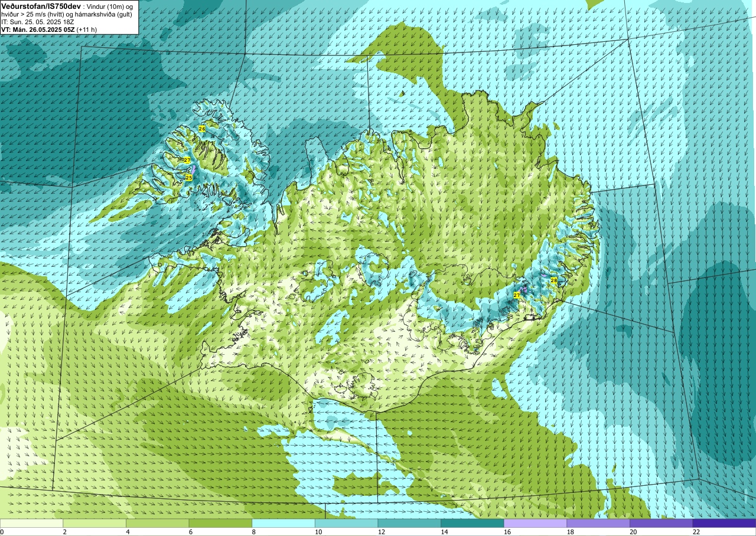Click the 'Vindur (10m) og' heading text
The image size is (756, 536).
click(x=110, y=6)
